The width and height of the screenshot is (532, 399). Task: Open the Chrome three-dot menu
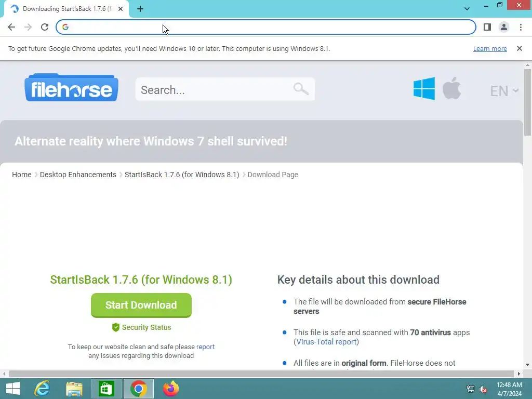coord(521,27)
